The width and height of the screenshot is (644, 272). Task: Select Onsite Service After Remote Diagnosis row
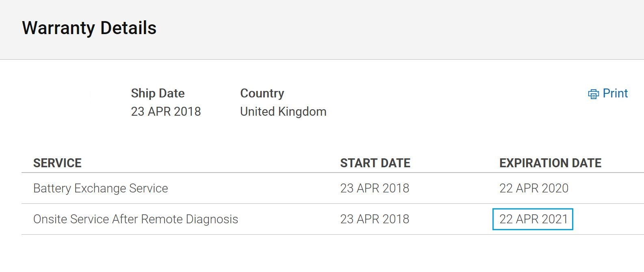pos(333,219)
